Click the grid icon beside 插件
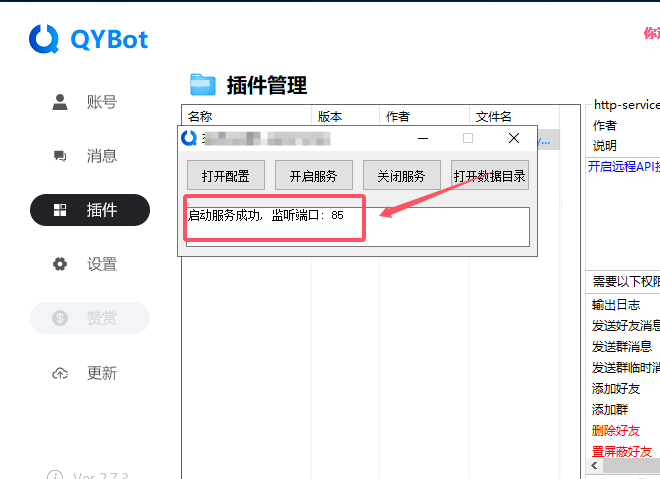This screenshot has width=660, height=479. point(60,210)
